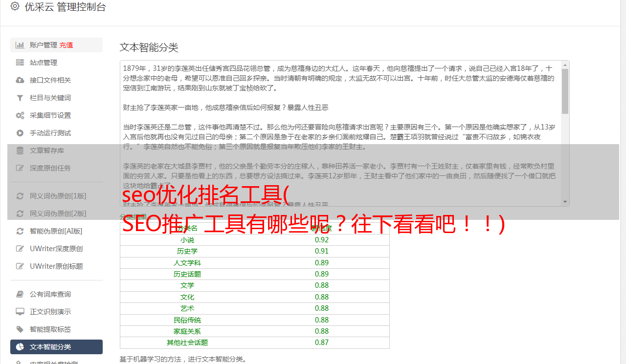Click the pie chart icon for 文本智能分类

click(x=20, y=347)
